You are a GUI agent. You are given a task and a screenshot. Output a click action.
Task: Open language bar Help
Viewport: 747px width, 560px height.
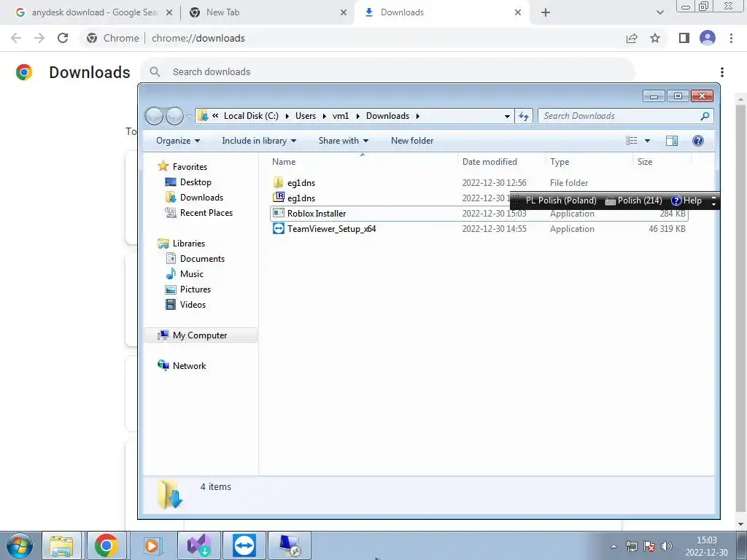[686, 201]
